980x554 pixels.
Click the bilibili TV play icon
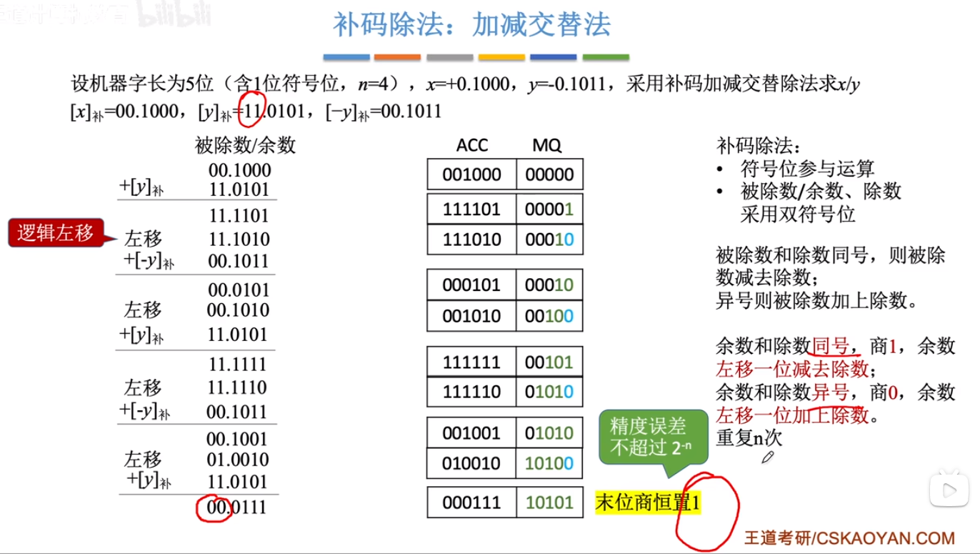948,489
